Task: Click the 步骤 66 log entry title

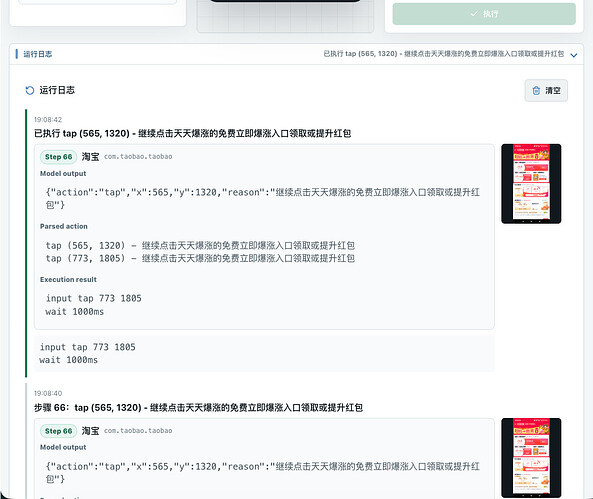Action: [198, 407]
